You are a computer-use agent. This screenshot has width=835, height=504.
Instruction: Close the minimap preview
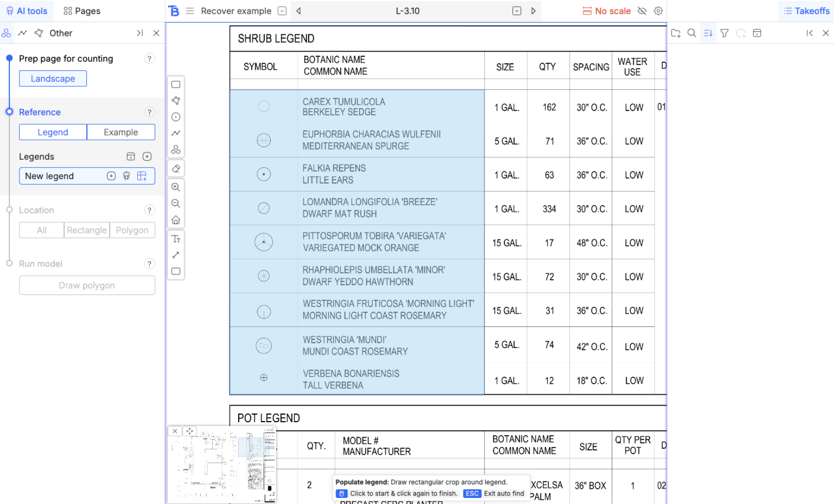(x=175, y=431)
